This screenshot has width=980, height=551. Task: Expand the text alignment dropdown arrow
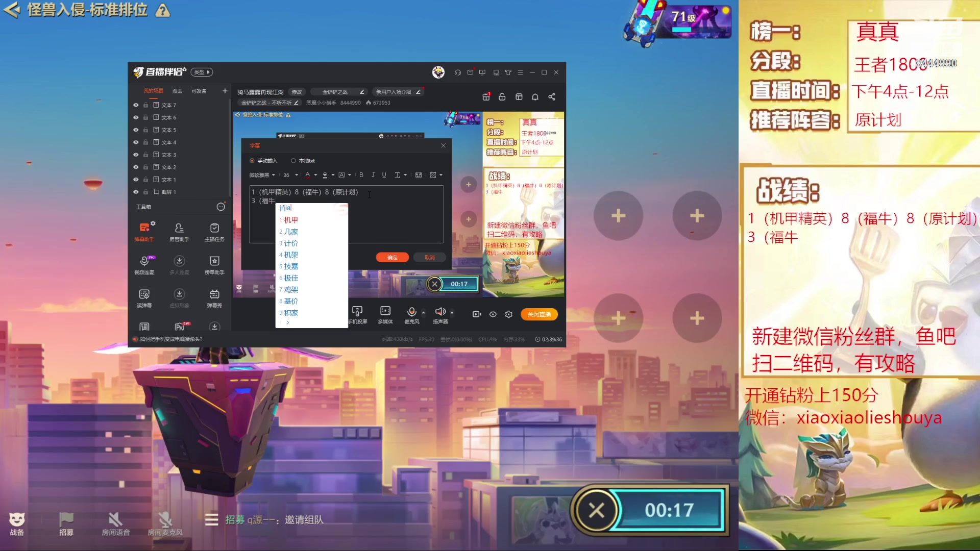click(405, 175)
